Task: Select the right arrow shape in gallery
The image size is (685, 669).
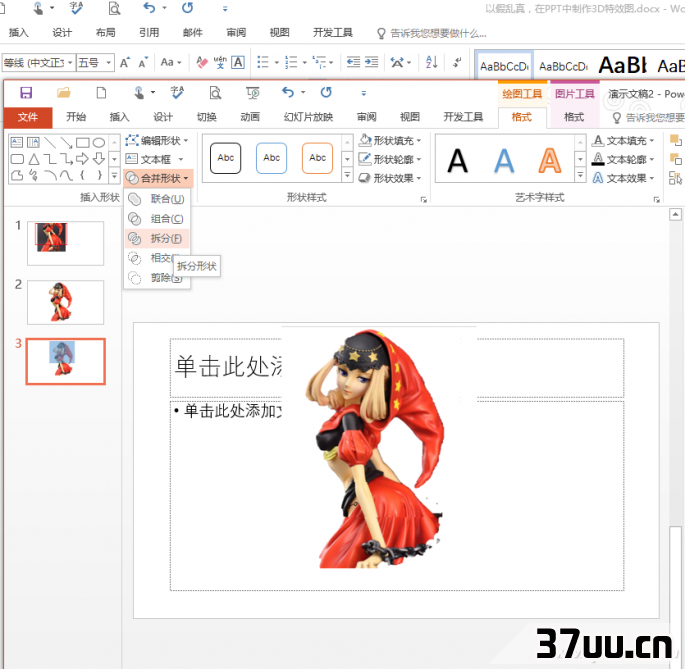Action: [83, 159]
